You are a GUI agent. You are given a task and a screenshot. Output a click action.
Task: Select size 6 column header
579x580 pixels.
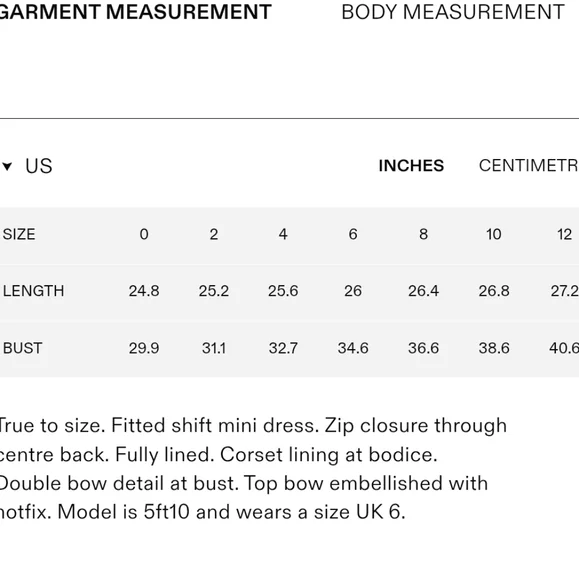click(353, 234)
